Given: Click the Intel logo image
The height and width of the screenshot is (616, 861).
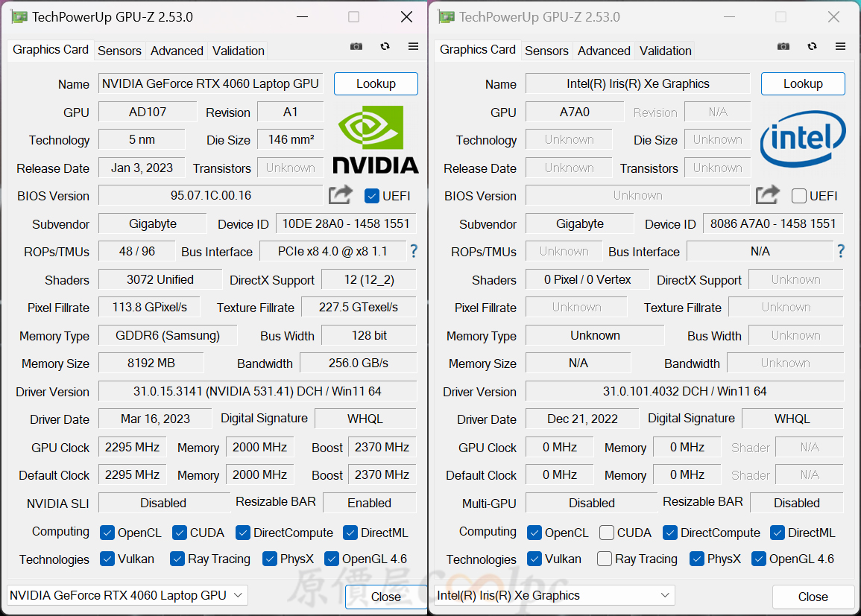Looking at the screenshot, I should [803, 139].
